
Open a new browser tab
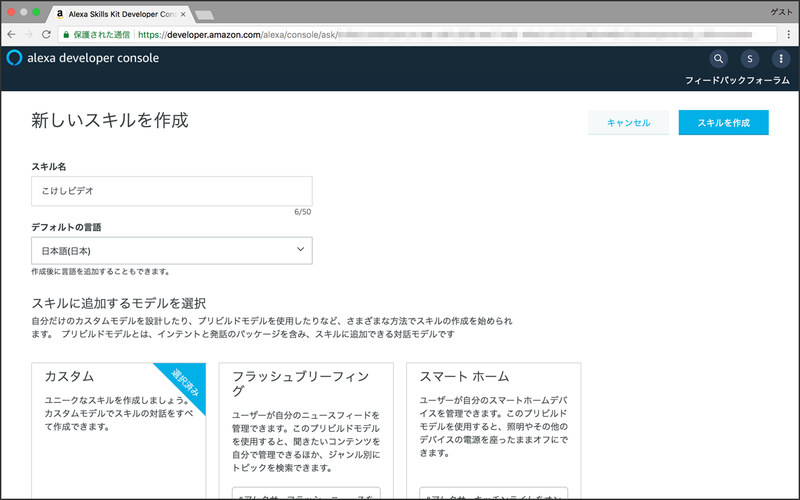click(205, 15)
